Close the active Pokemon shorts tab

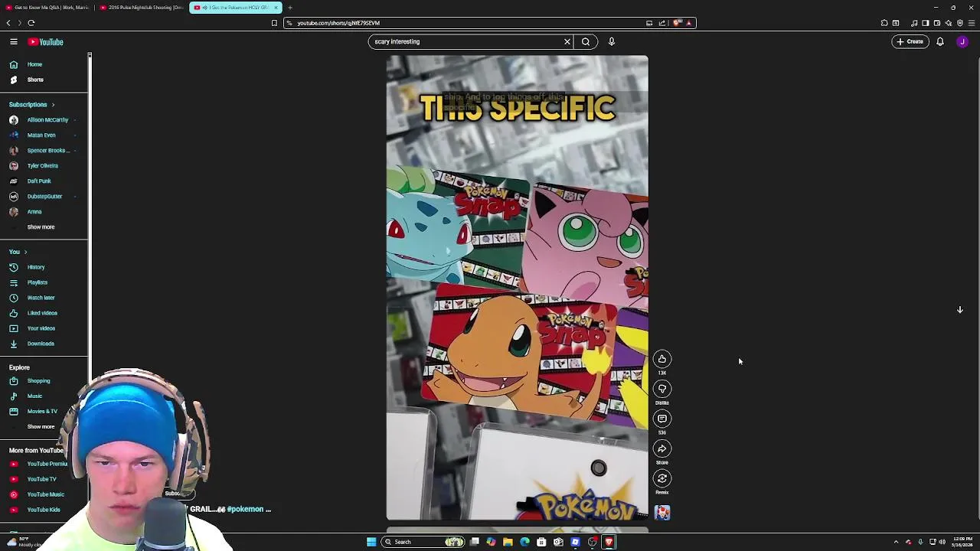pyautogui.click(x=276, y=8)
